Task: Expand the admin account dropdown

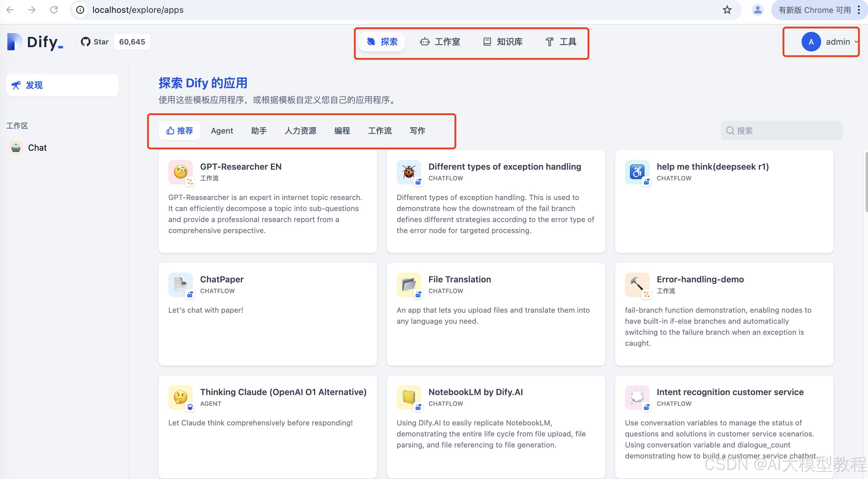Action: pyautogui.click(x=856, y=42)
